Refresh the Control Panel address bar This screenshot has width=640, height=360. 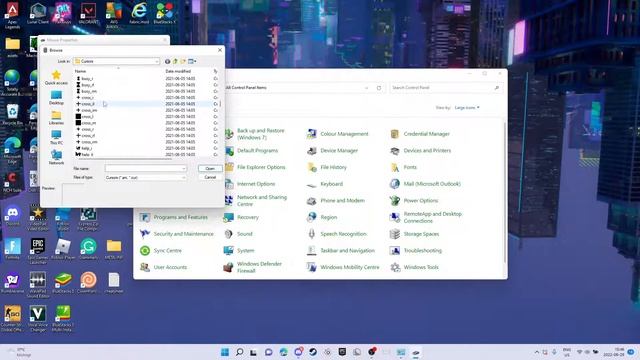379,88
